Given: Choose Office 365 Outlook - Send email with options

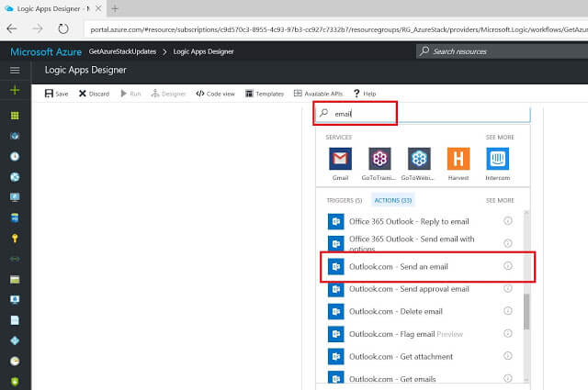Looking at the screenshot, I should tap(420, 243).
